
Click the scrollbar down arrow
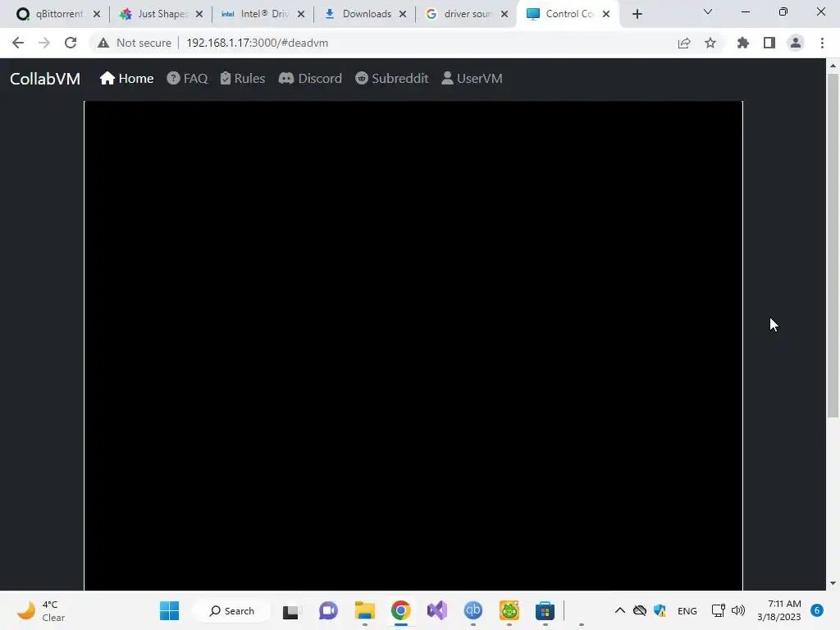(x=833, y=583)
